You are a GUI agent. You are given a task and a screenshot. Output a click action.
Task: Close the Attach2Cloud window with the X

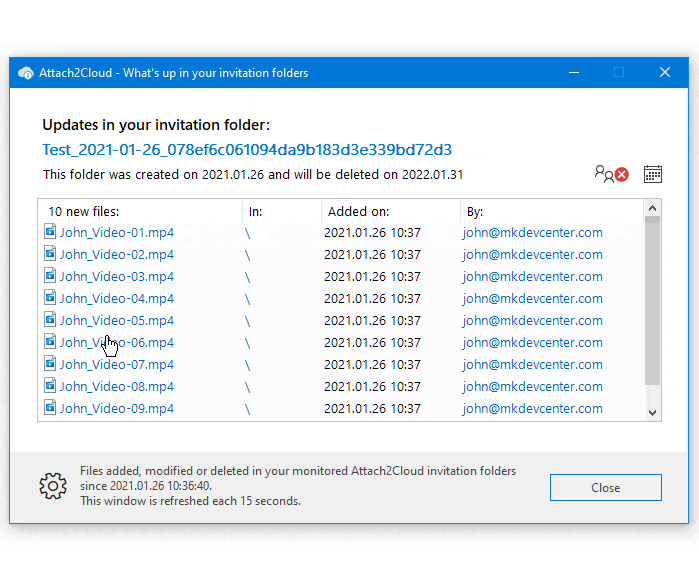pyautogui.click(x=665, y=72)
